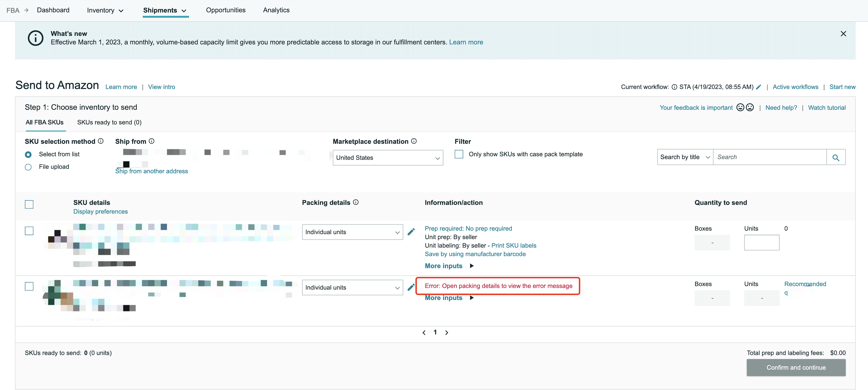Click the FBA breadcrumb
Screen dimensions: 868x390
pos(13,10)
